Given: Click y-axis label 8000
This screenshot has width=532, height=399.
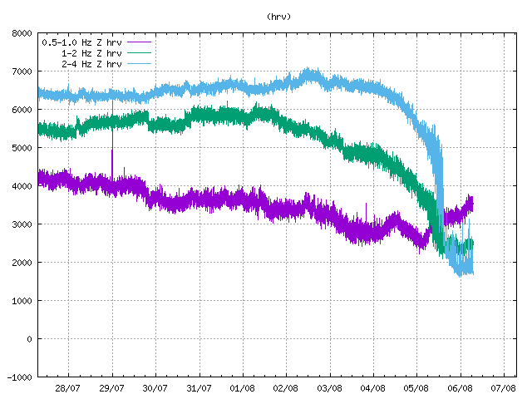Looking at the screenshot, I should [22, 33].
